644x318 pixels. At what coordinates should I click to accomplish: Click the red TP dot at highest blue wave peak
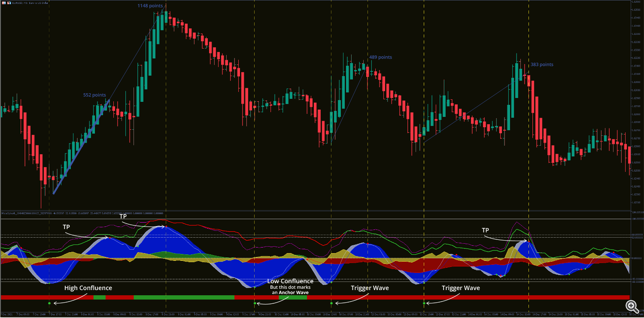pyautogui.click(x=165, y=226)
